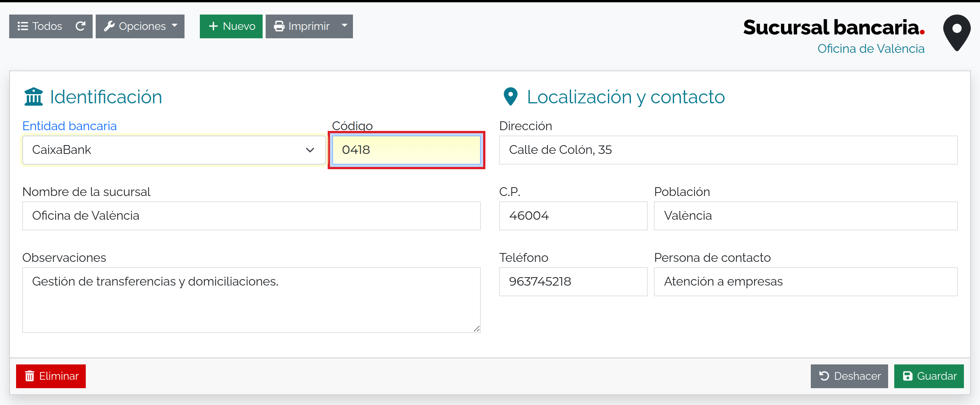The image size is (980, 405).
Task: Click the map marker icon beside title
Action: tap(957, 33)
